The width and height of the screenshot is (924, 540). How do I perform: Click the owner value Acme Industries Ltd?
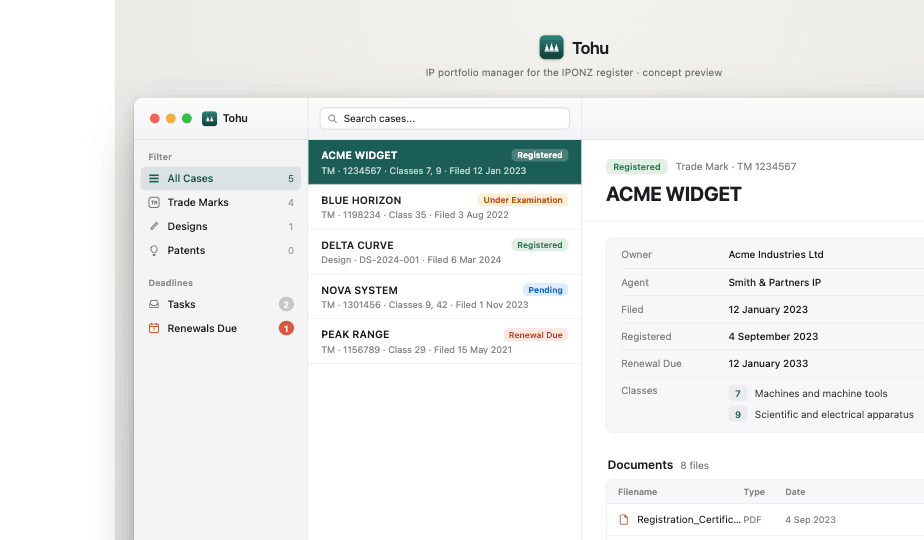(x=776, y=255)
